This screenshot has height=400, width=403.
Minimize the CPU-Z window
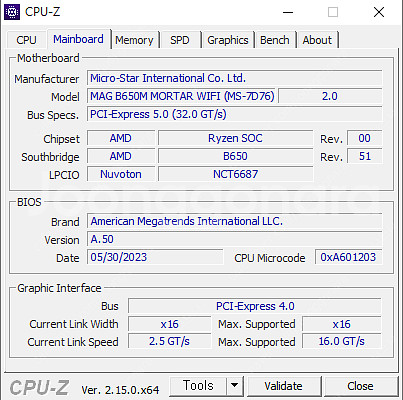click(288, 12)
